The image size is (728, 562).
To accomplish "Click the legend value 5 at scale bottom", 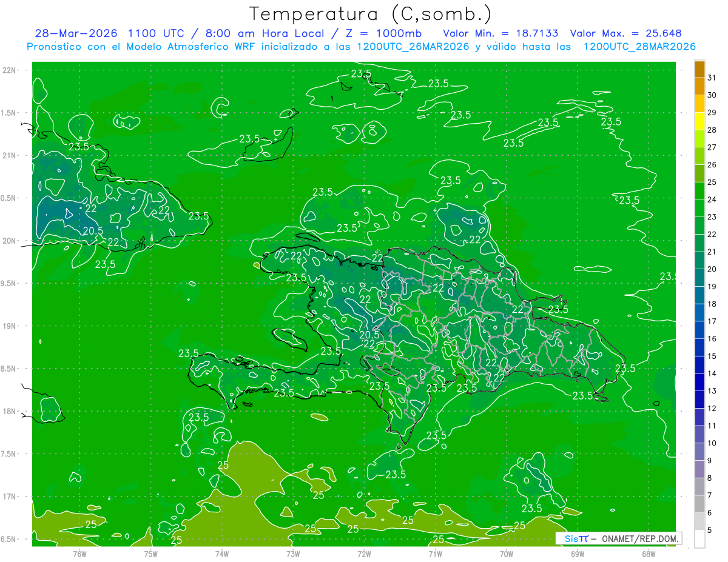I will (712, 530).
